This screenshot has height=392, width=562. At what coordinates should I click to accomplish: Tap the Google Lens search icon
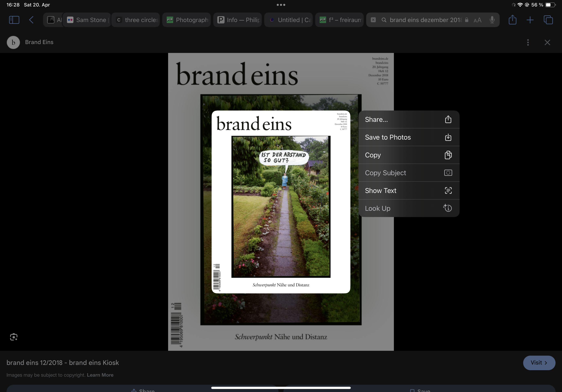pos(14,337)
